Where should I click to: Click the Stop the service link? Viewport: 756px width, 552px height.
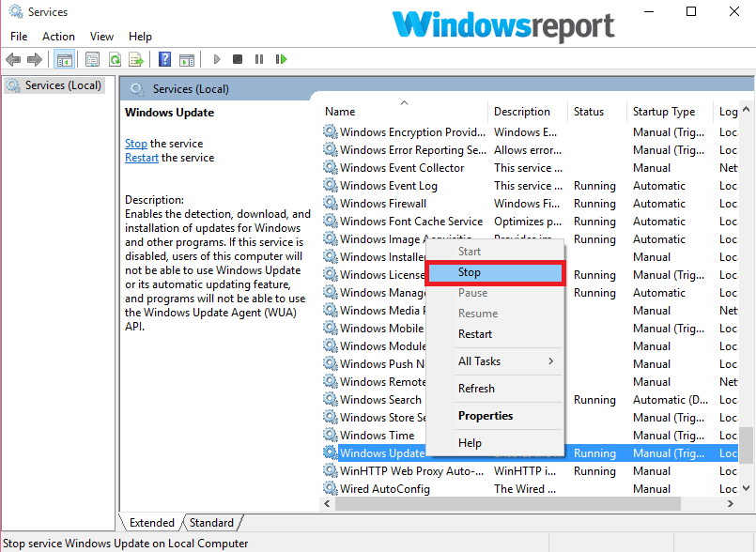(136, 144)
